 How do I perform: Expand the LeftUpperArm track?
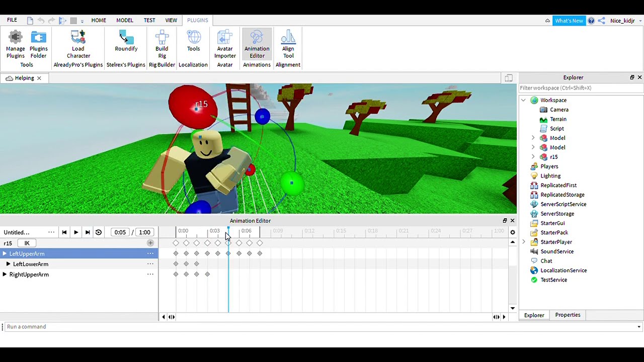coord(5,253)
